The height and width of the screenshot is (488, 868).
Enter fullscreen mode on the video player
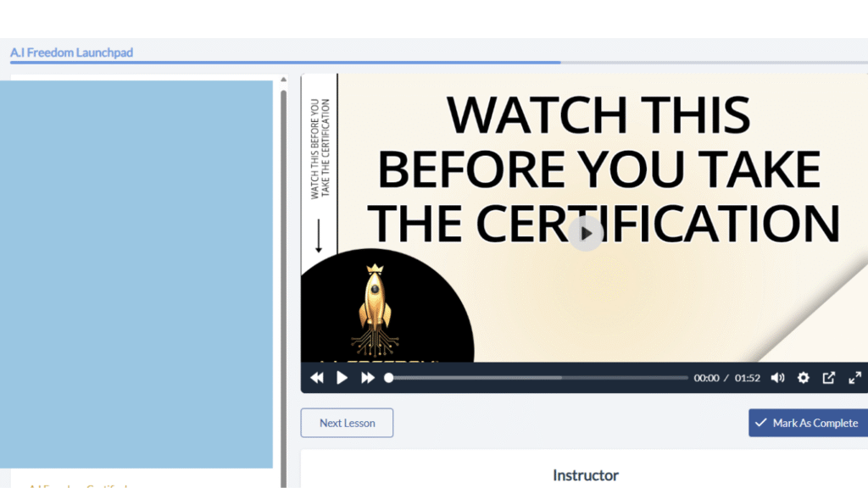pos(854,378)
